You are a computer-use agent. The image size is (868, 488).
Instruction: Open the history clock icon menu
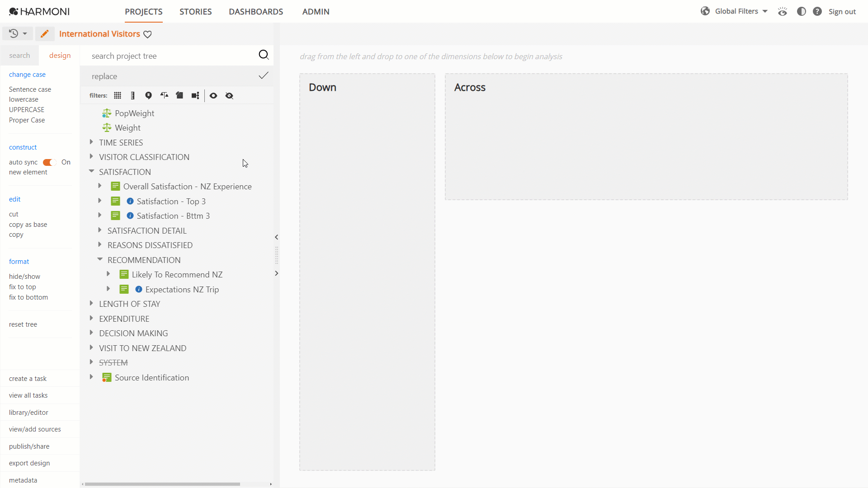coord(18,34)
